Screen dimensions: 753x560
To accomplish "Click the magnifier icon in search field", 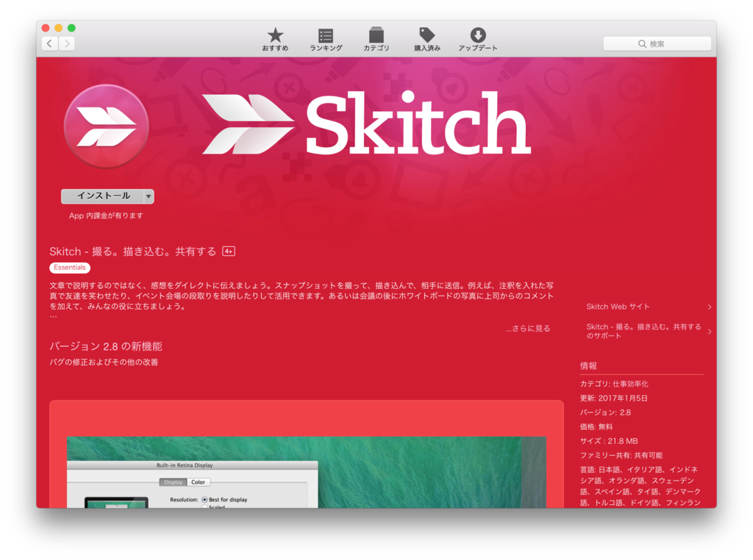I will [x=642, y=43].
